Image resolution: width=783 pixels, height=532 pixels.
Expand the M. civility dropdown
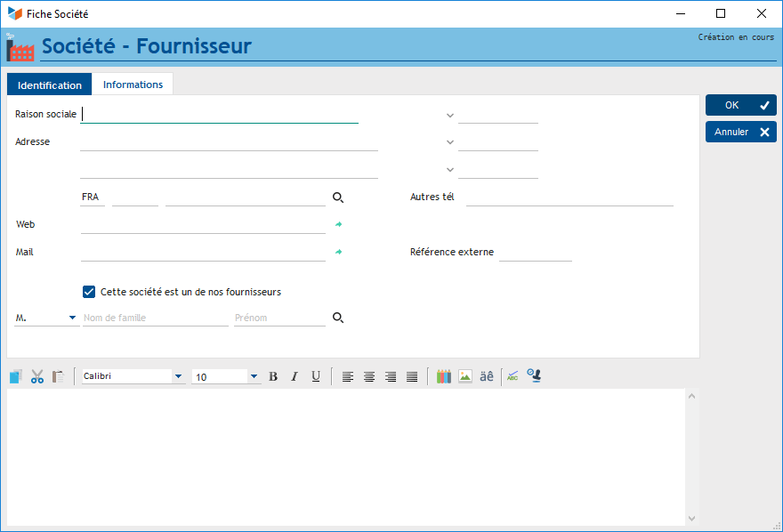pos(71,318)
